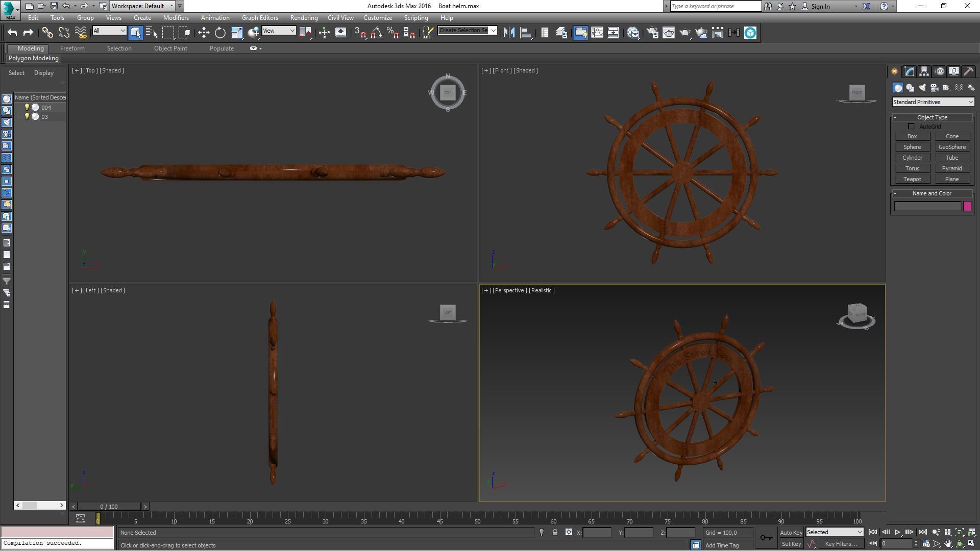This screenshot has height=551, width=980.
Task: Open the Standard Primitives dropdown
Action: point(933,102)
